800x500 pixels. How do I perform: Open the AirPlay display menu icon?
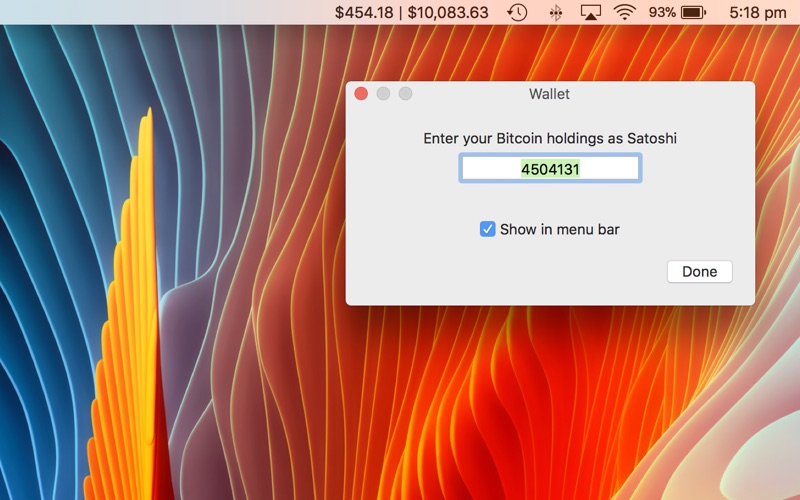(x=590, y=12)
